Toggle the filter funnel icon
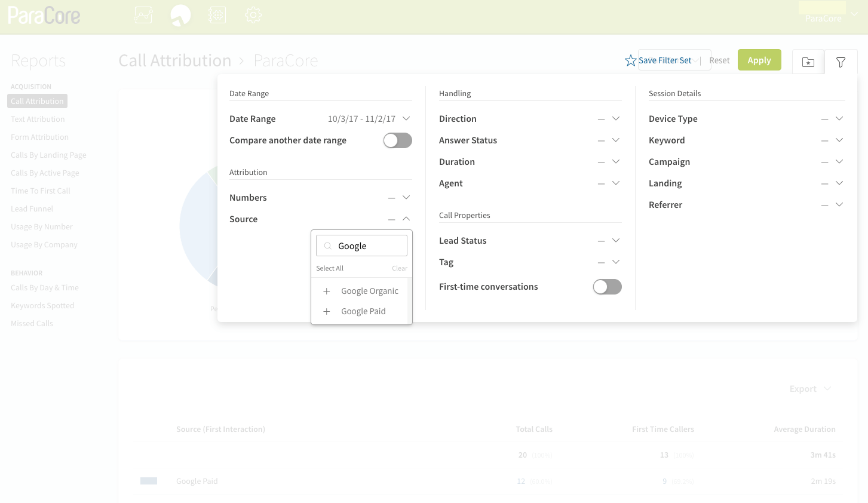The width and height of the screenshot is (868, 503). 841,62
